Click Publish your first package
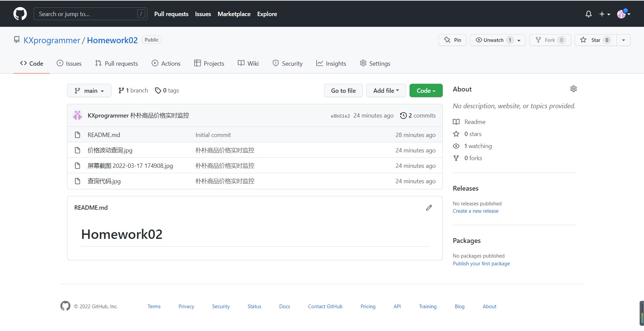Image resolution: width=644 pixels, height=331 pixels. [481, 264]
